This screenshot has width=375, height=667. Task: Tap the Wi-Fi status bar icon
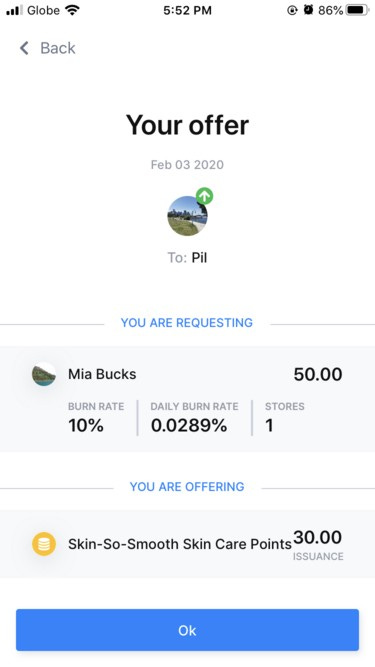pyautogui.click(x=73, y=10)
